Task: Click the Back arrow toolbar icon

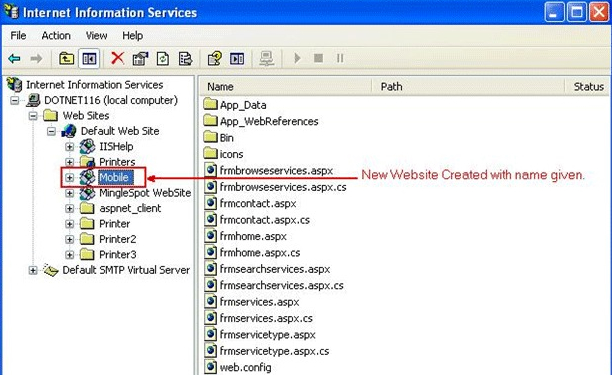Action: pos(14,59)
